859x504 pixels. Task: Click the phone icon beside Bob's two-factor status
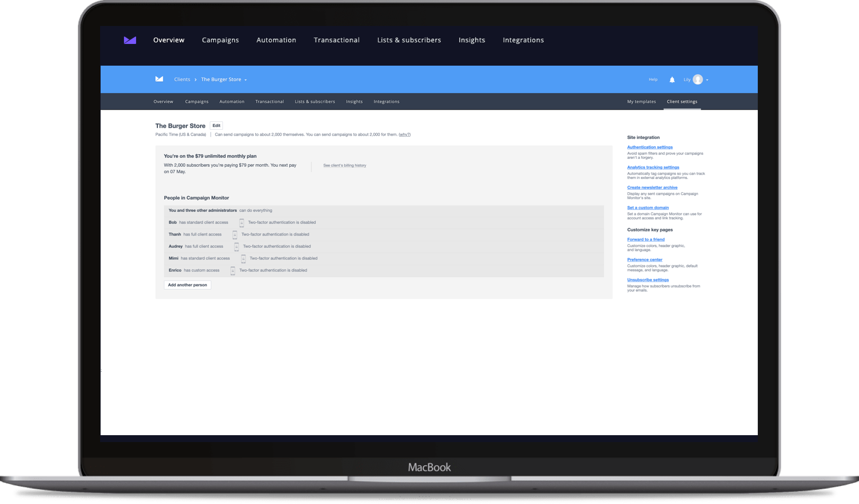pos(241,222)
